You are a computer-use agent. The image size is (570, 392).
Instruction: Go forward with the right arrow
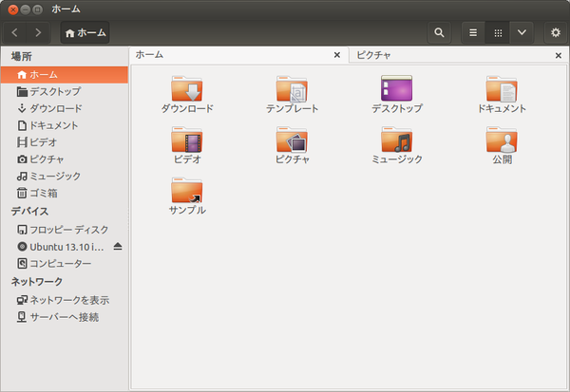click(x=38, y=32)
